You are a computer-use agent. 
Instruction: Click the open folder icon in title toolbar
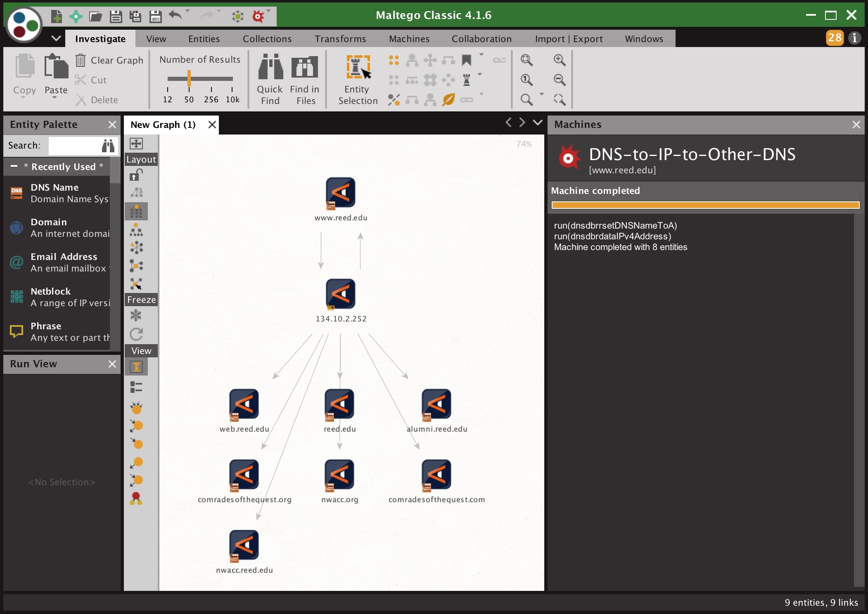click(x=95, y=17)
